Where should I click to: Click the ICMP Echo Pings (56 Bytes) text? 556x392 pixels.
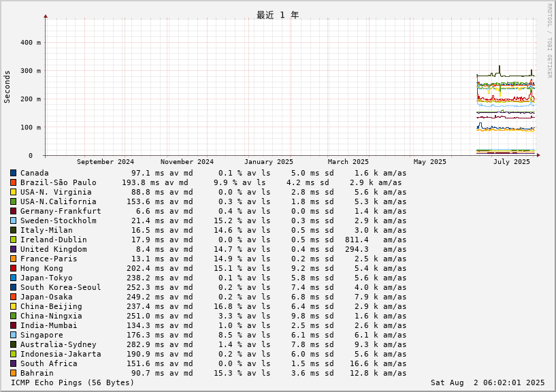pos(72,382)
